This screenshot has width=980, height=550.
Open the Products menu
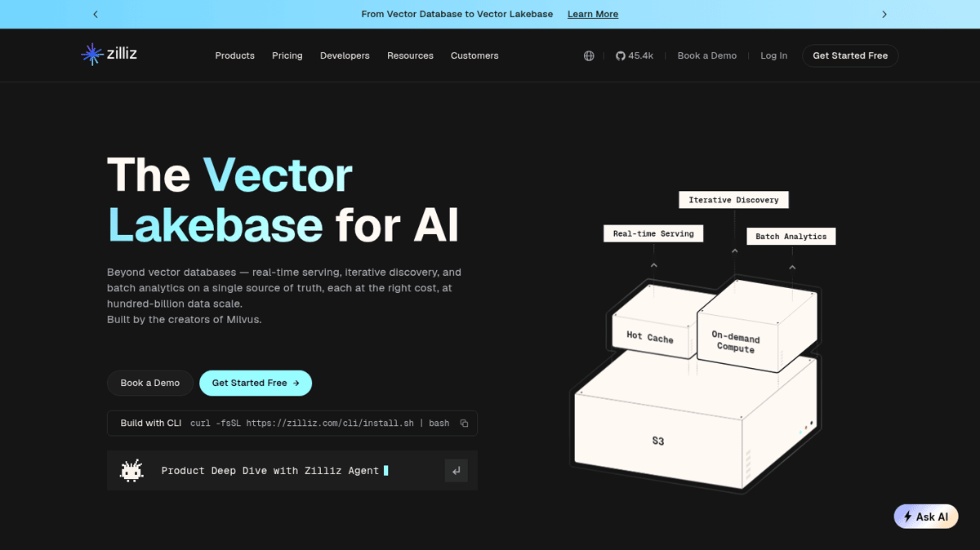click(x=234, y=55)
